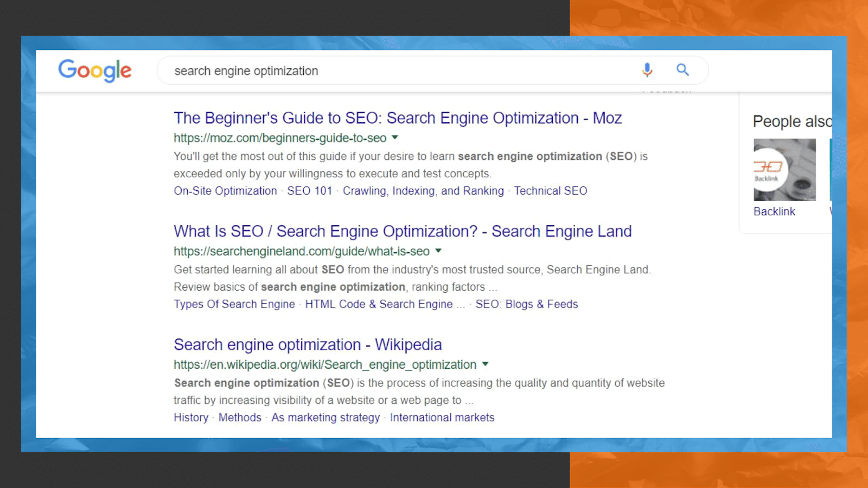This screenshot has height=488, width=868.
Task: Click the Backlink thumbnail image
Action: (784, 170)
